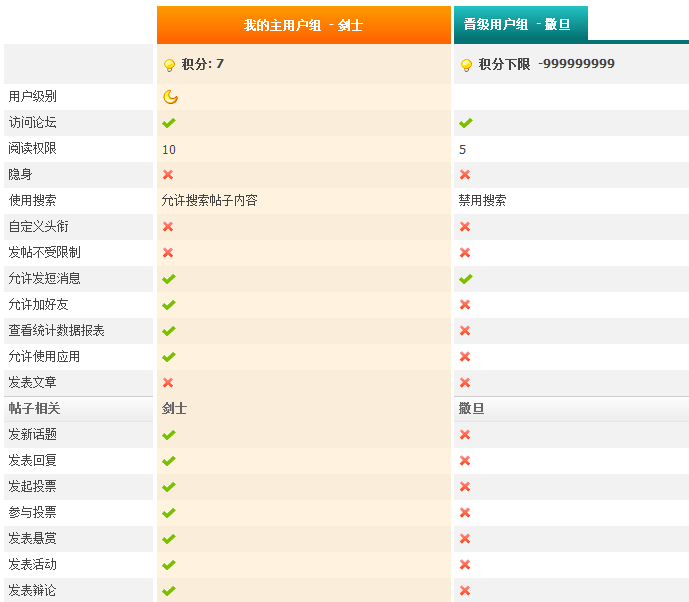Click 撒旦 red cross in 允许使用应用 row
Screen dimensions: 689x602
pyautogui.click(x=465, y=357)
